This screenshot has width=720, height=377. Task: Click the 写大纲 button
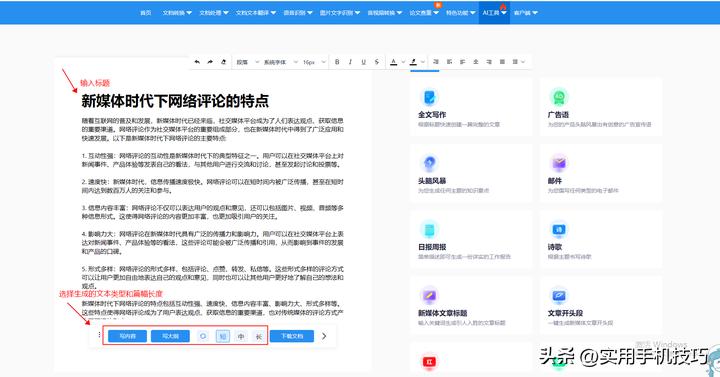[x=170, y=336]
